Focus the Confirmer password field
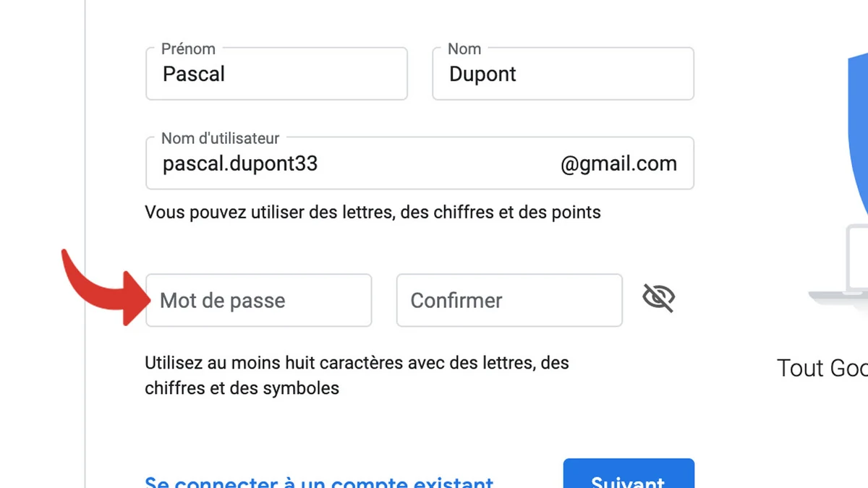The width and height of the screenshot is (868, 488). 509,300
